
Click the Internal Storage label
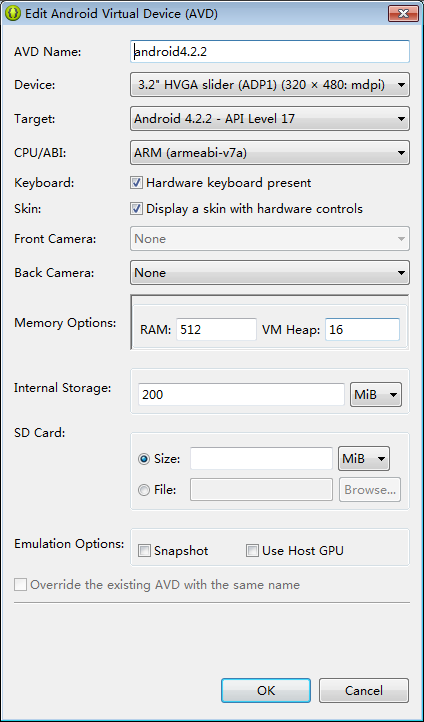(63, 388)
